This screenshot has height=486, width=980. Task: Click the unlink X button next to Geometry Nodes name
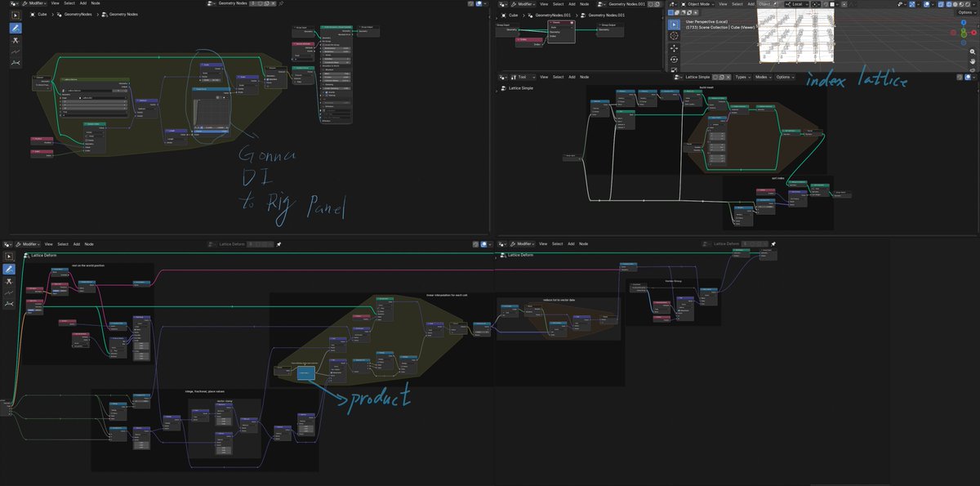pos(274,4)
